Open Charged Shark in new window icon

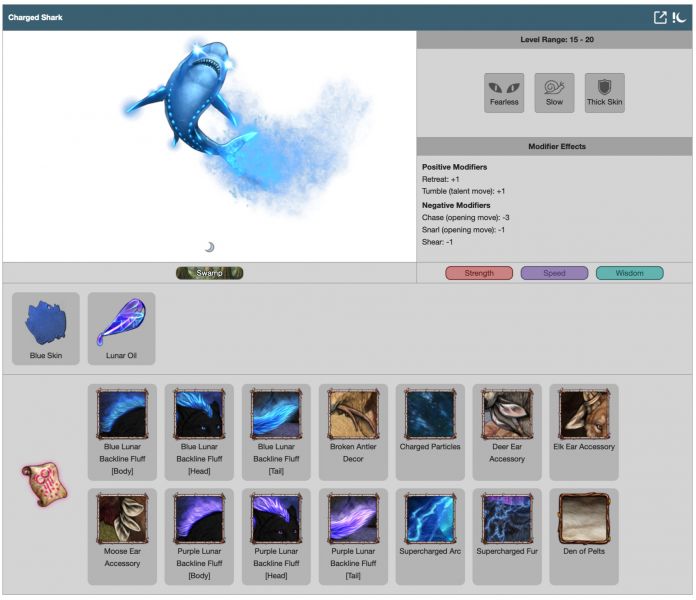pyautogui.click(x=660, y=17)
